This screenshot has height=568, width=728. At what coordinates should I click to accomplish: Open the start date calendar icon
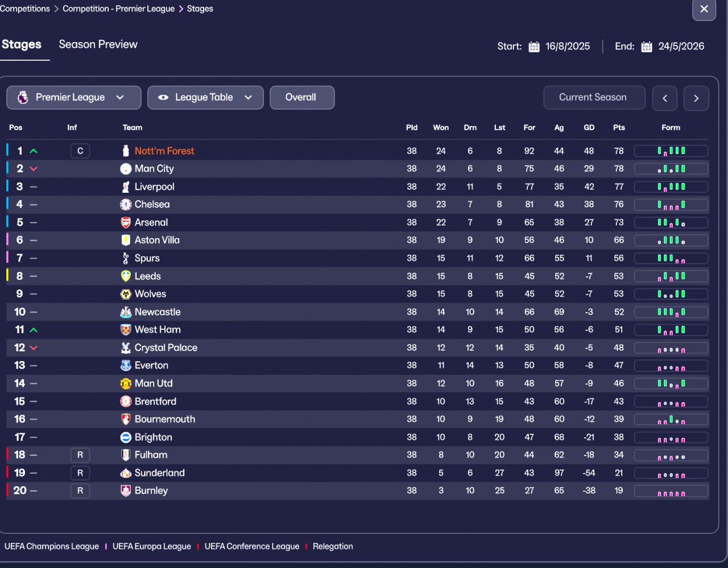coord(533,47)
